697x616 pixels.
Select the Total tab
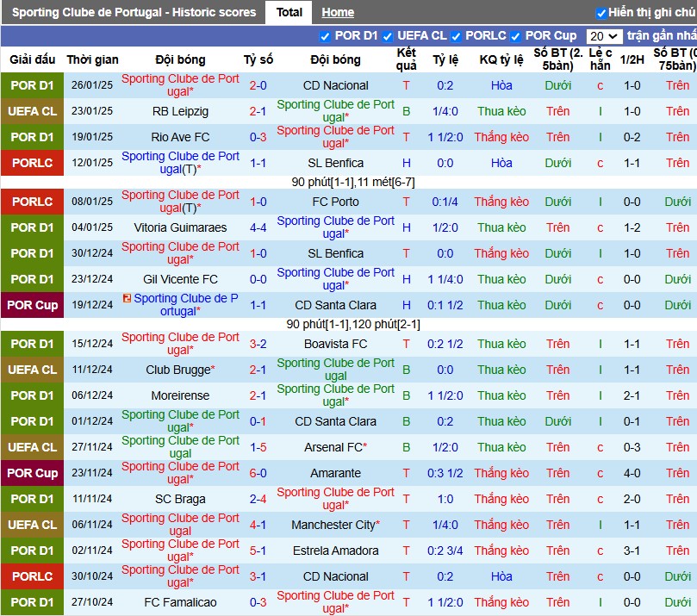(x=289, y=12)
